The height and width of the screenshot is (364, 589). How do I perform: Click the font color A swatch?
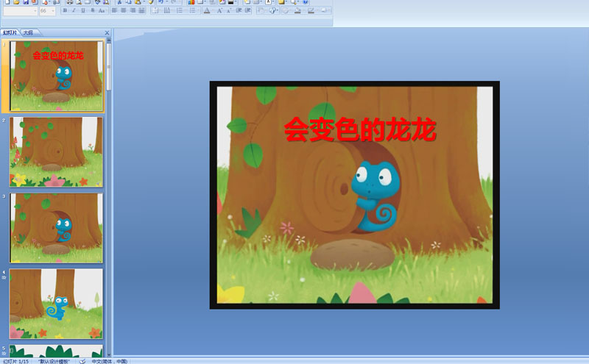click(206, 11)
